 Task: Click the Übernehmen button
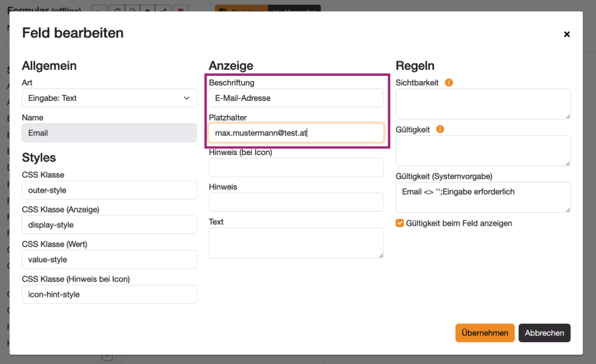coord(484,333)
